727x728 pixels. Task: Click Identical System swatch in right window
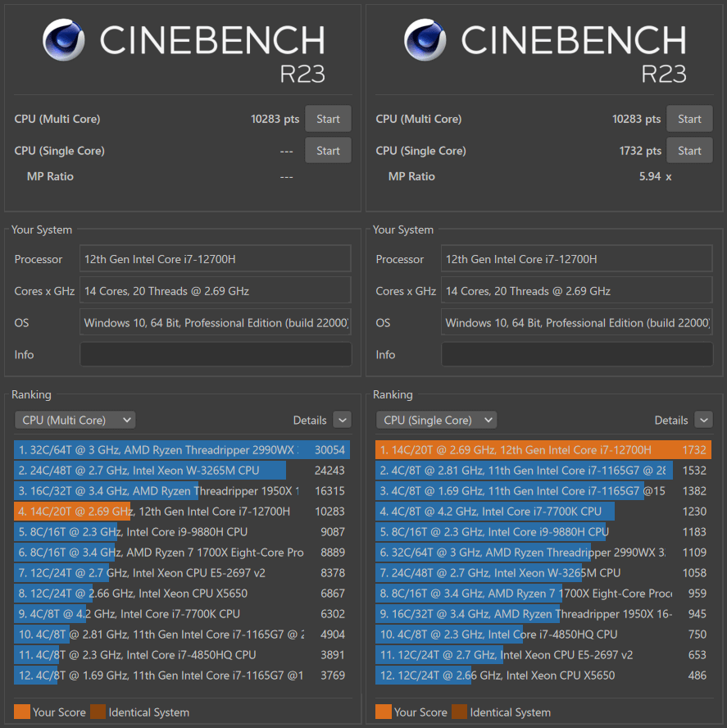(x=460, y=712)
